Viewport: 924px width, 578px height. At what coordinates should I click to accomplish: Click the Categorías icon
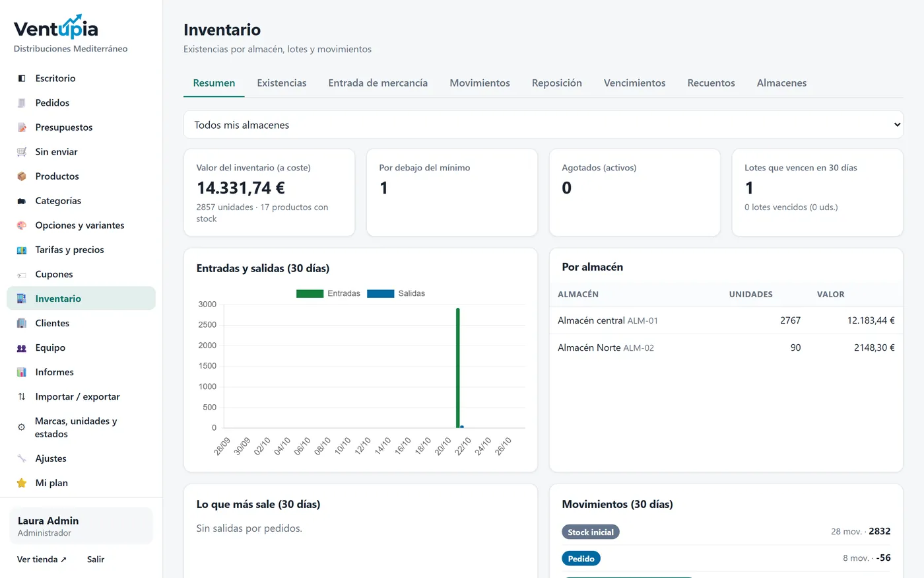(22, 201)
